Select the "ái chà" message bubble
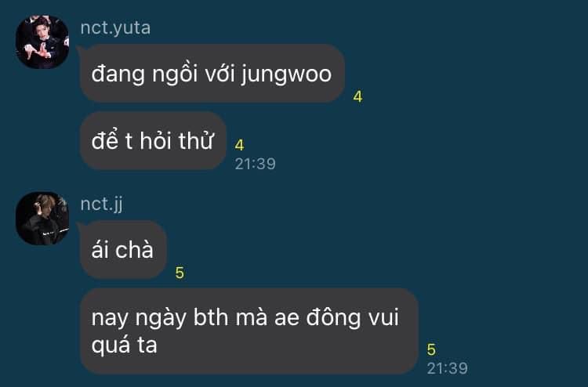 coord(123,250)
